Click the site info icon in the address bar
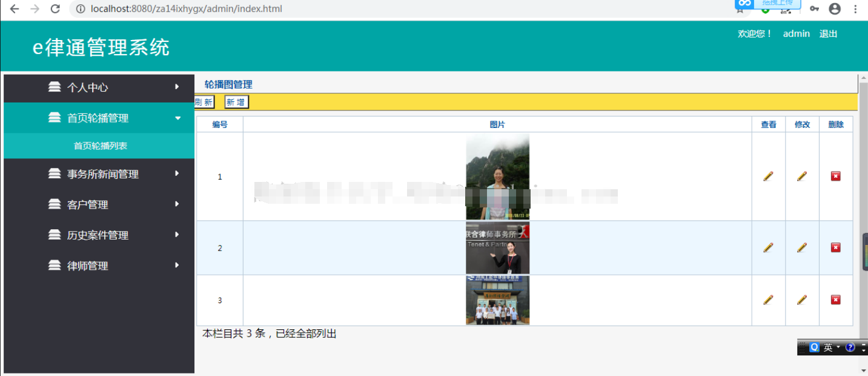Viewport: 868px width, 376px height. [80, 9]
